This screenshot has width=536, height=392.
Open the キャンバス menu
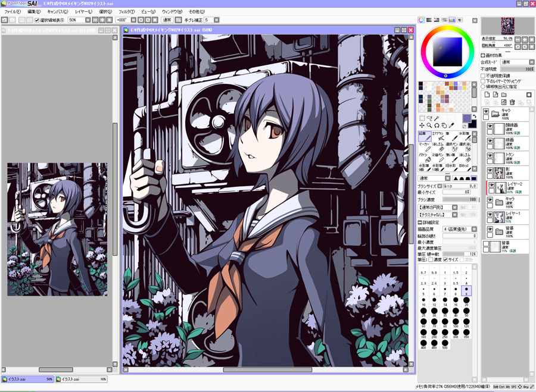click(x=57, y=12)
